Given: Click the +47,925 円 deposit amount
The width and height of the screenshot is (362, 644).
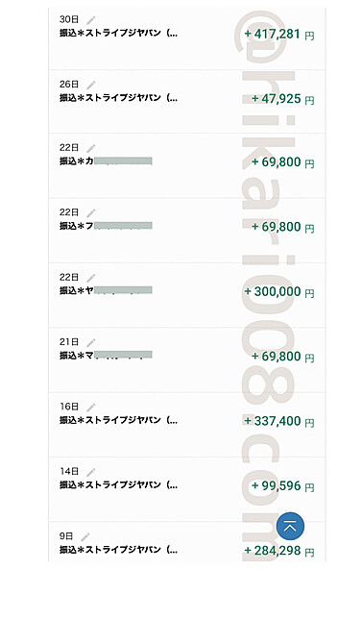Looking at the screenshot, I should (283, 99).
